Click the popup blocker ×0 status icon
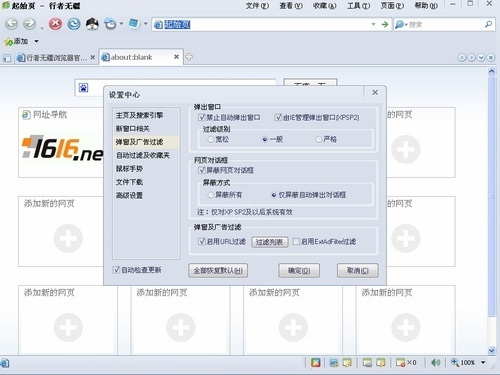Viewport: 500px width, 375px height. click(406, 363)
